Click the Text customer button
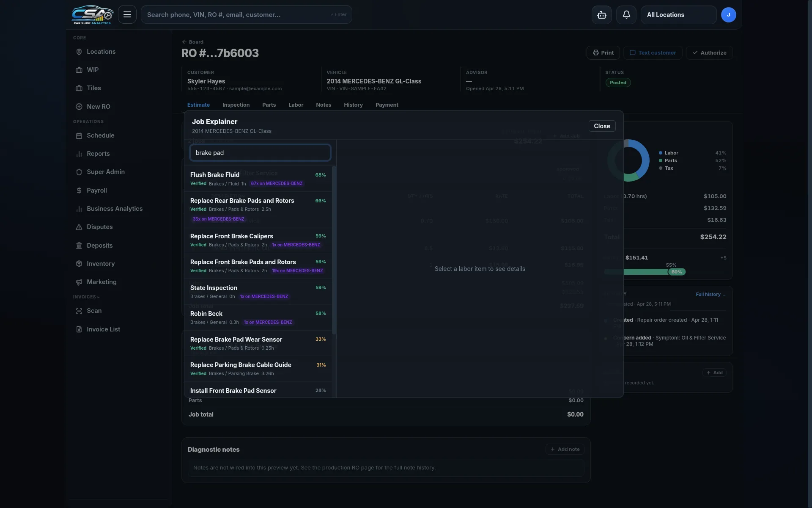Image resolution: width=812 pixels, height=508 pixels. pos(653,52)
